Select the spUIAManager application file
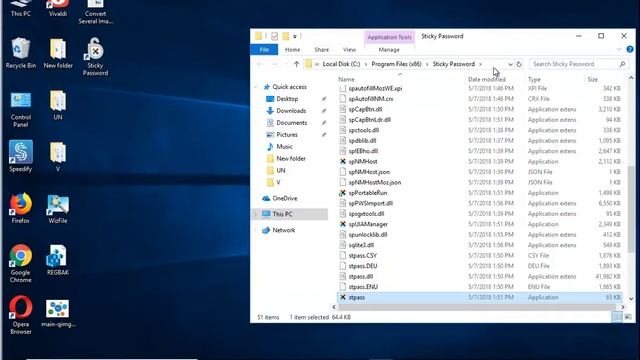This screenshot has height=360, width=640. click(363, 224)
